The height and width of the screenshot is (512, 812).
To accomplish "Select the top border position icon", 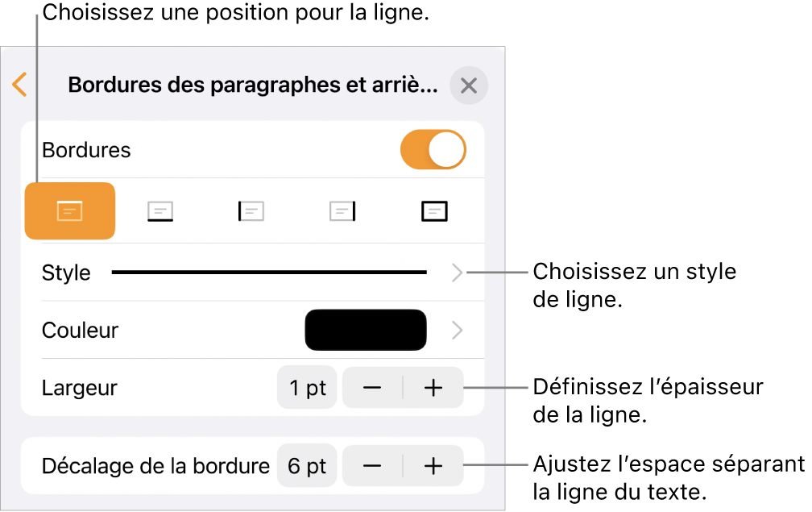I will 70,211.
